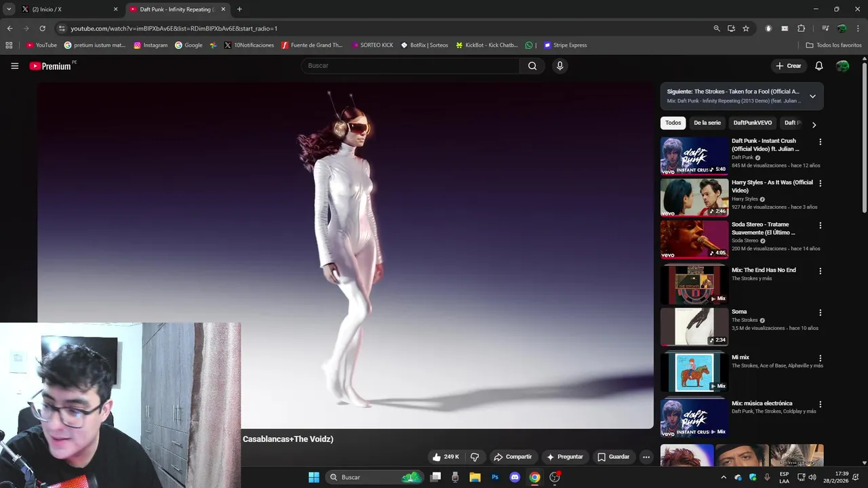Open File Explorer from the taskbar
This screenshot has height=488, width=868.
[x=475, y=477]
